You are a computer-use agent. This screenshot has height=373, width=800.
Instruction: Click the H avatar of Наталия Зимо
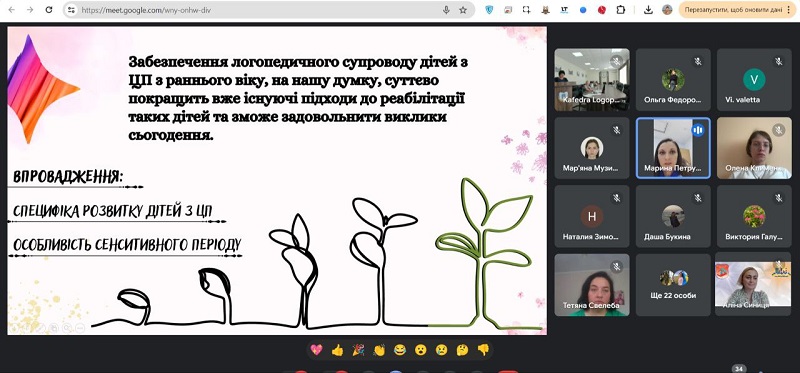point(592,216)
